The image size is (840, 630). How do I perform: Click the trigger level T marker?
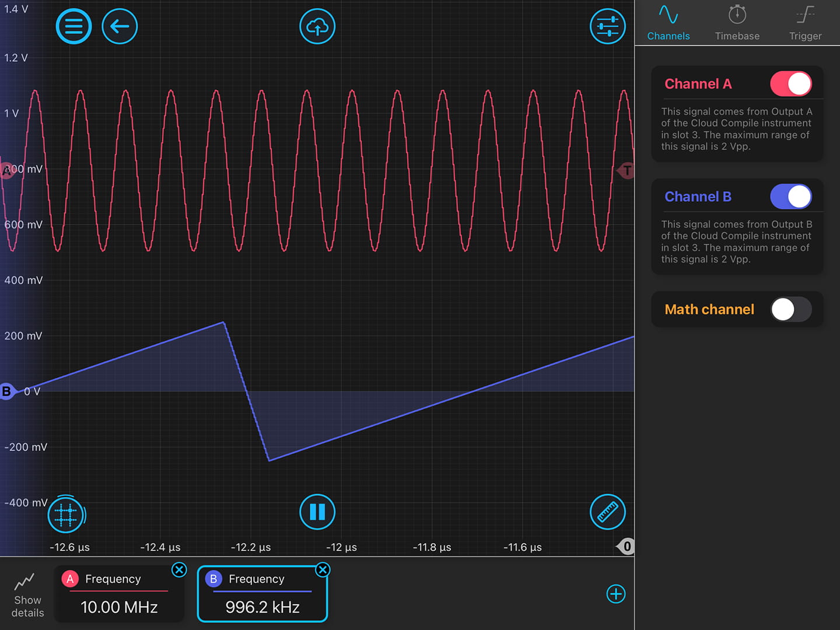[x=626, y=171]
